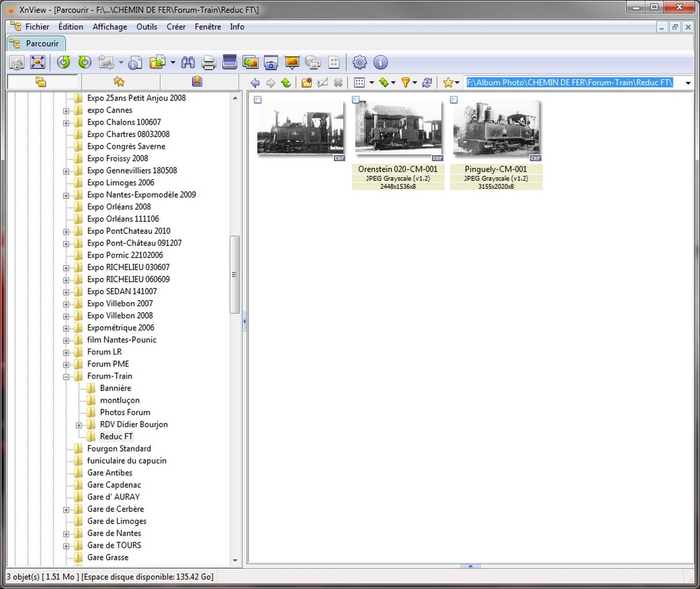The width and height of the screenshot is (700, 589).
Task: Tick the Pinguely-CM-001 thumbnail checkbox
Action: (454, 100)
